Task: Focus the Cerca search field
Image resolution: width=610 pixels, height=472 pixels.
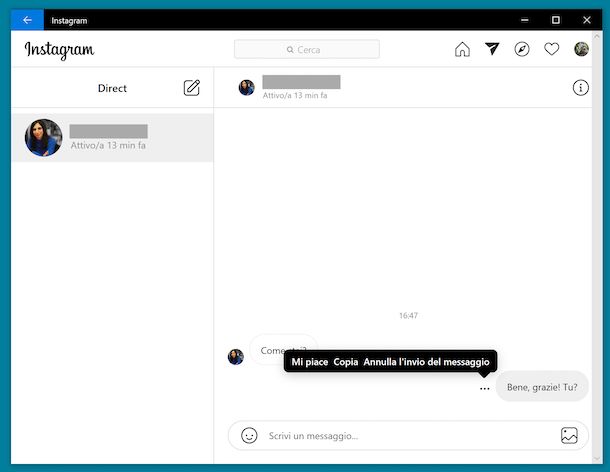Action: point(307,49)
